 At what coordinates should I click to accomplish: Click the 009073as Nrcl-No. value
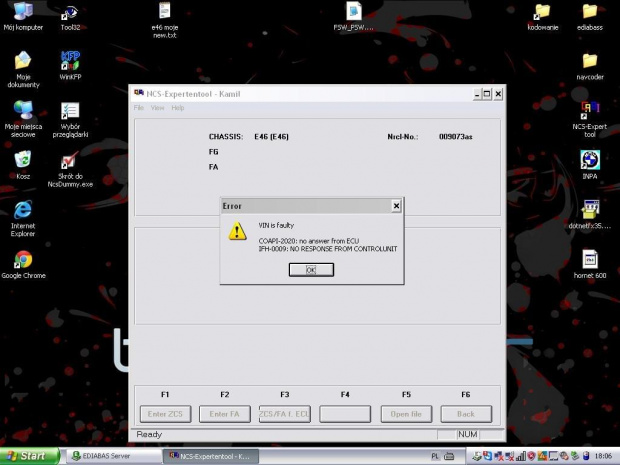pyautogui.click(x=456, y=137)
